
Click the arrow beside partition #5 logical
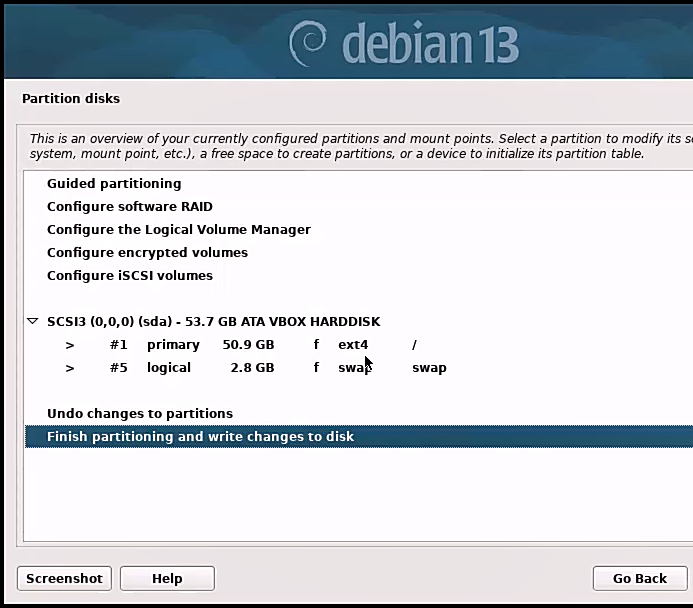click(70, 368)
